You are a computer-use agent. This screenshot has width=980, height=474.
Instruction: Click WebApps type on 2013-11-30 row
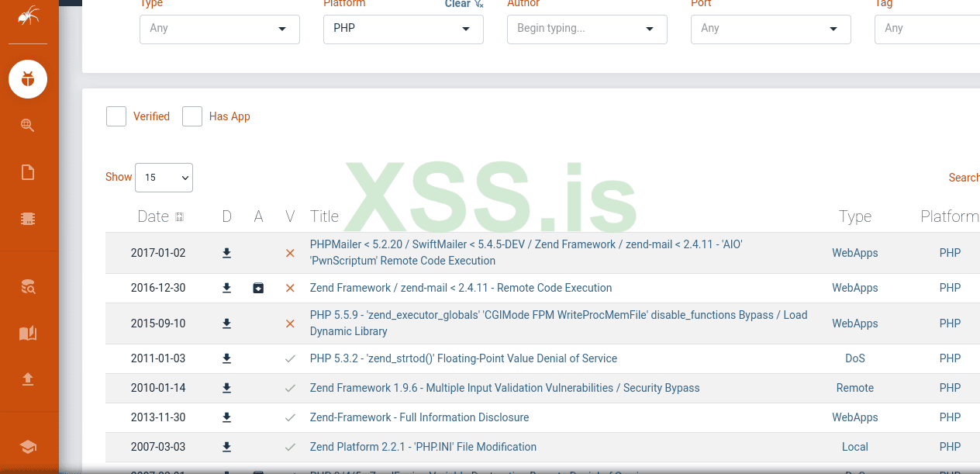855,417
